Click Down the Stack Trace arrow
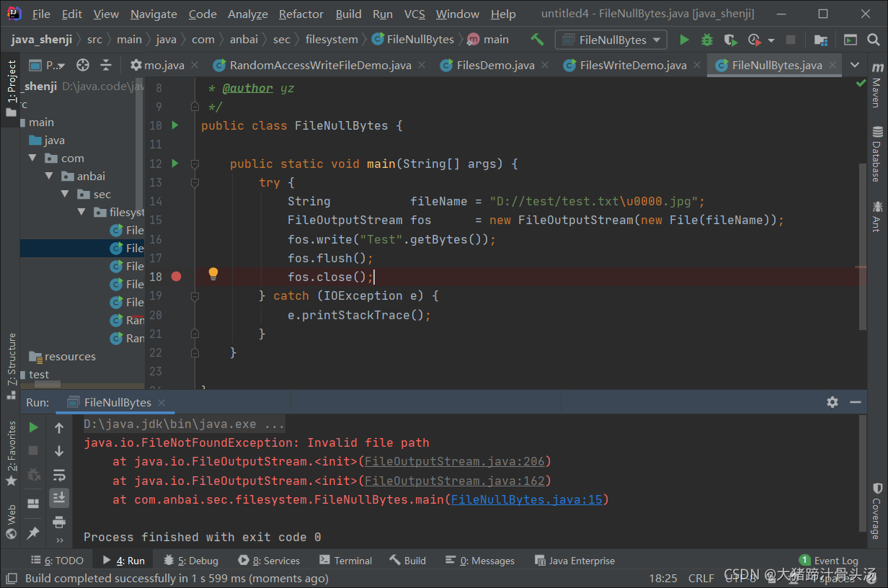 click(x=59, y=451)
